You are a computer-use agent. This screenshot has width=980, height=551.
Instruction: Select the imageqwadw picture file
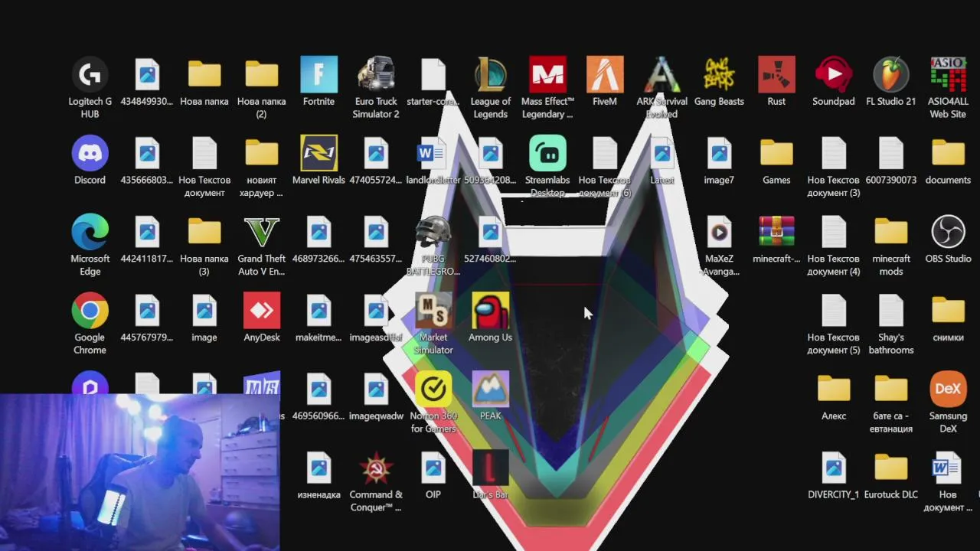376,396
